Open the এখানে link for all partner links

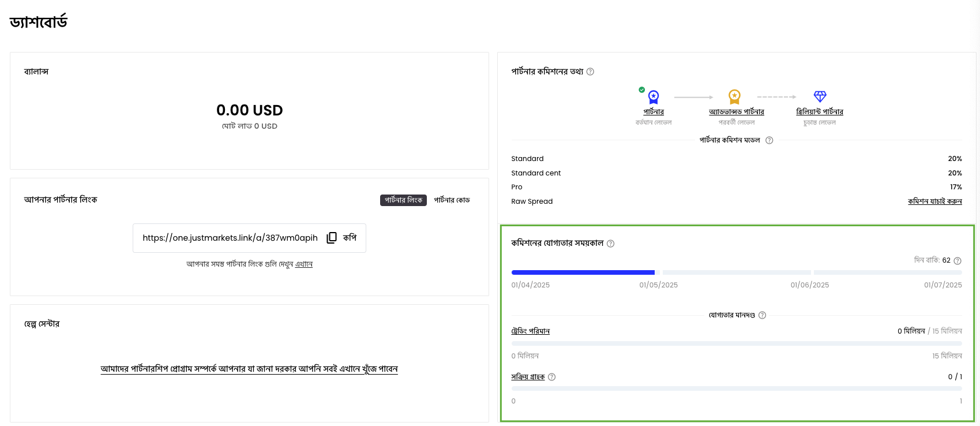[x=303, y=264]
